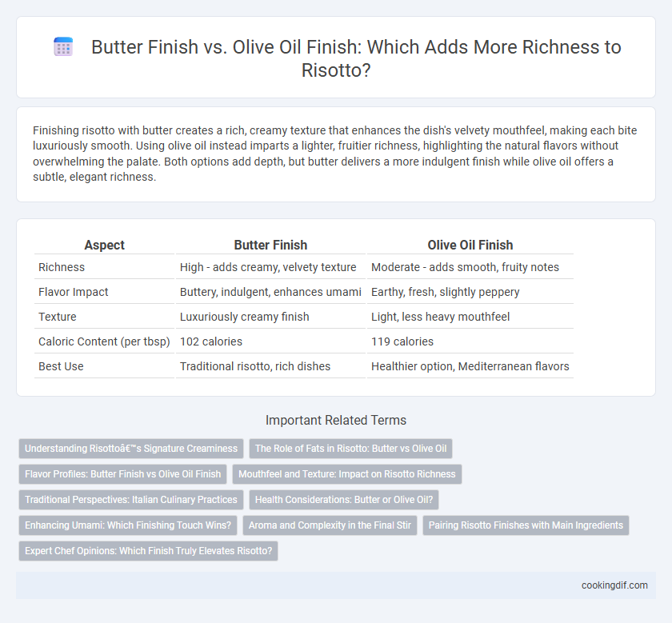Select 'Flavor Profiles: Butter Finish vs Olive Oil Finish'
This screenshot has width=672, height=623.
tap(122, 474)
